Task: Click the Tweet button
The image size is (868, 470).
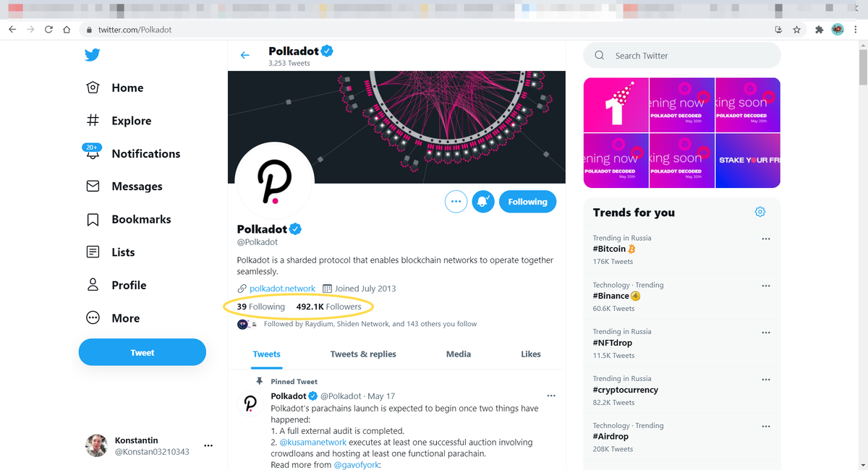Action: coord(142,352)
